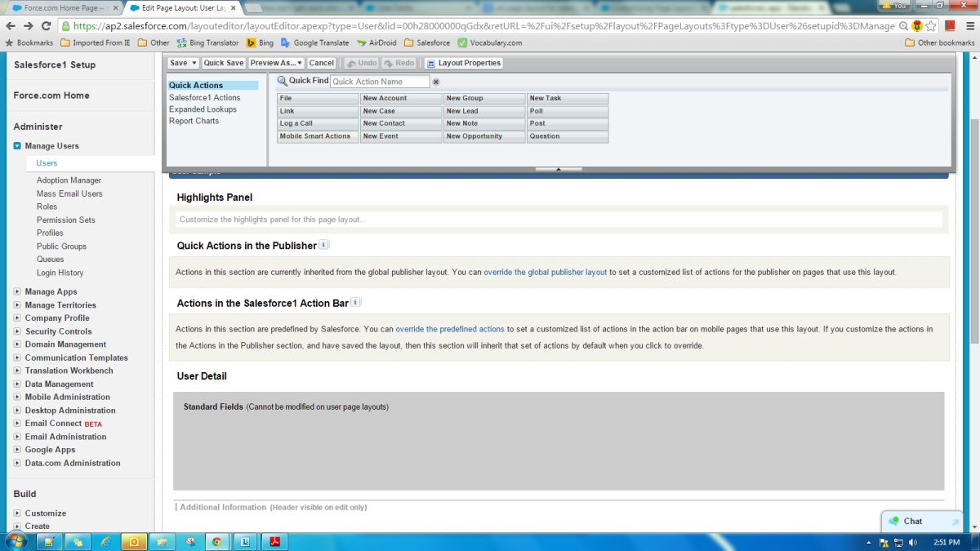Open the Other bookmarks folder
This screenshot has height=551, width=980.
(x=940, y=42)
